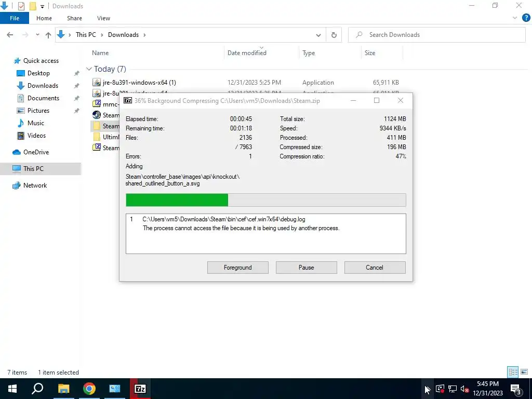Open Desktop in navigation pane
Image resolution: width=532 pixels, height=399 pixels.
point(38,73)
